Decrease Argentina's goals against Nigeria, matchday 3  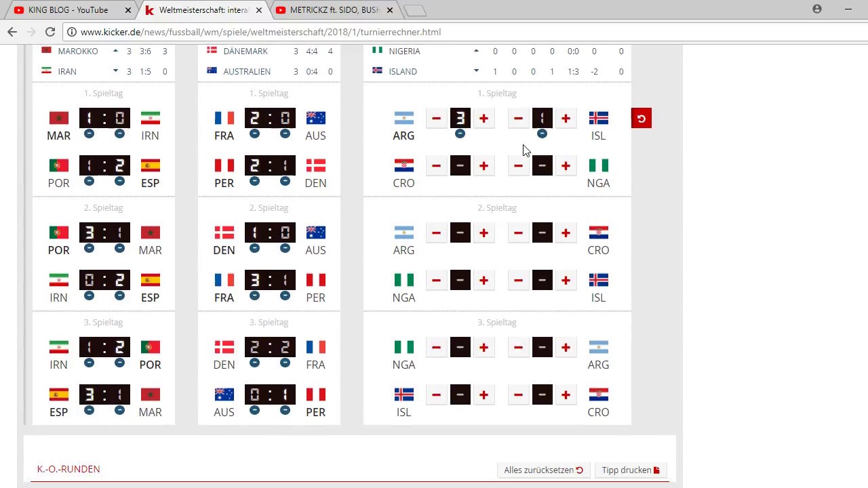point(518,348)
